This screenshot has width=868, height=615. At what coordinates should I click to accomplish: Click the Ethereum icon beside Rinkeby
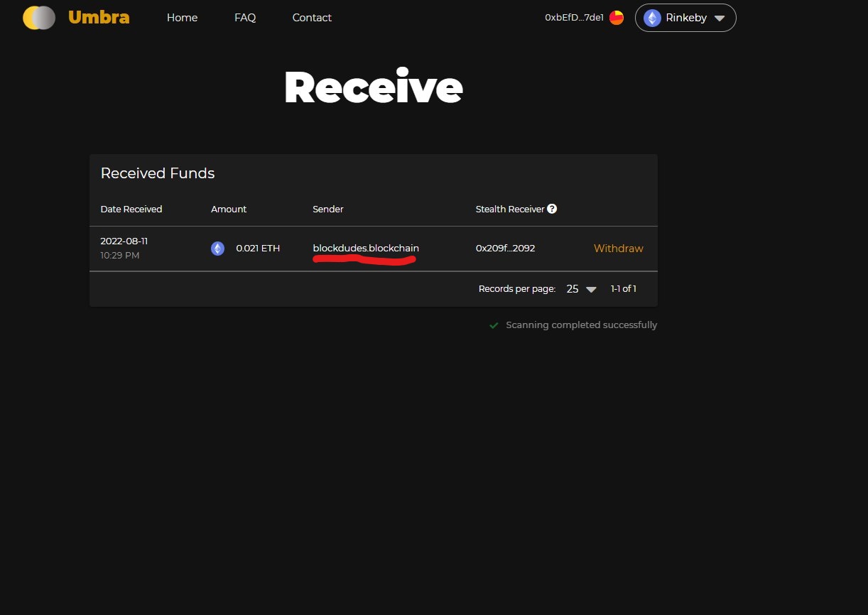pos(651,18)
